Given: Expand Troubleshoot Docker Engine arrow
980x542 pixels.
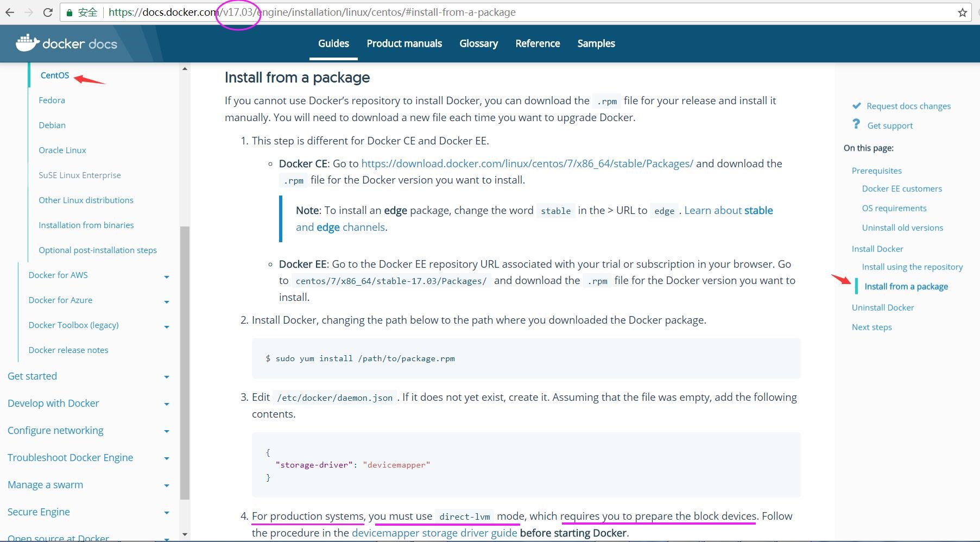Looking at the screenshot, I should point(167,458).
